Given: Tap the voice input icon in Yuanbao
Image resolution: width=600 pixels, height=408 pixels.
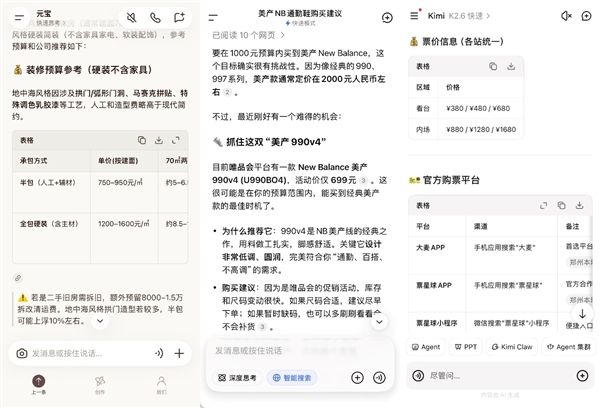Looking at the screenshot, I should 159,353.
